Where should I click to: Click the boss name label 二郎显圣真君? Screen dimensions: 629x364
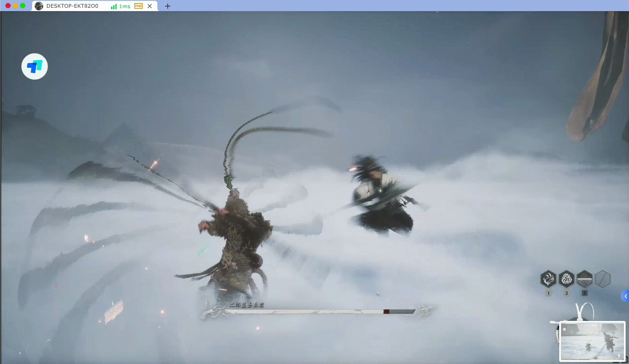point(246,305)
